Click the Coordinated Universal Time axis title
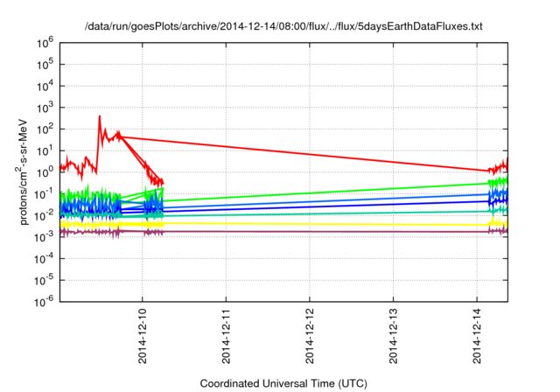The image size is (560, 392). (x=283, y=383)
